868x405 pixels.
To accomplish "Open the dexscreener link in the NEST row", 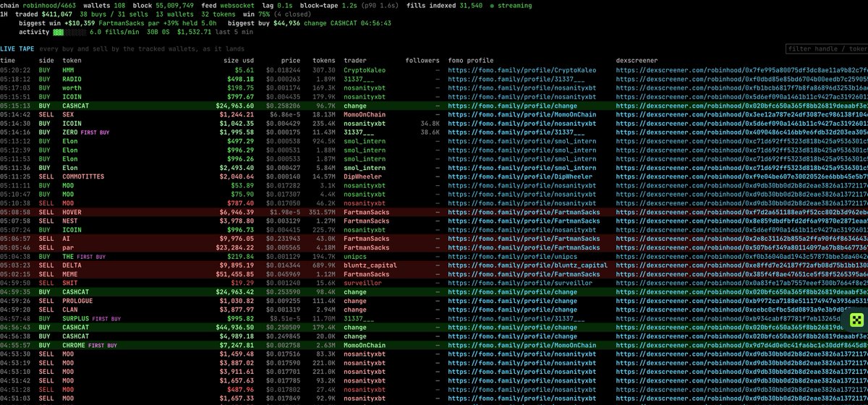I will click(741, 221).
